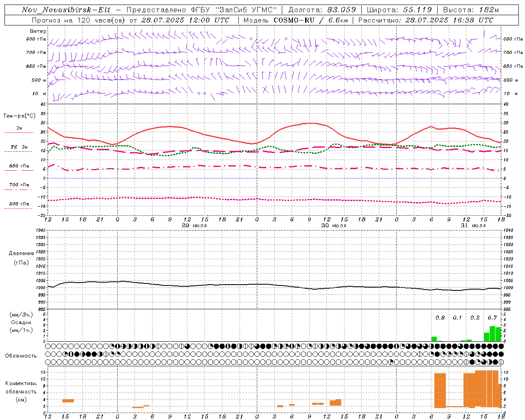Screen dimensions: 525x420
Task: Click the 'Облачность' cloud cover label
Action: click(x=21, y=356)
